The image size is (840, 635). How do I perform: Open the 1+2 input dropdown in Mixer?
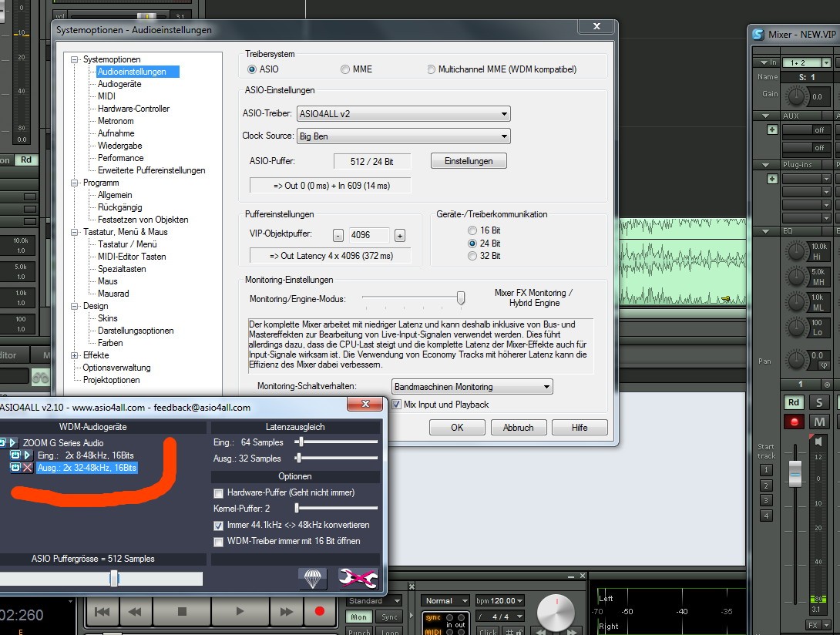click(x=807, y=62)
